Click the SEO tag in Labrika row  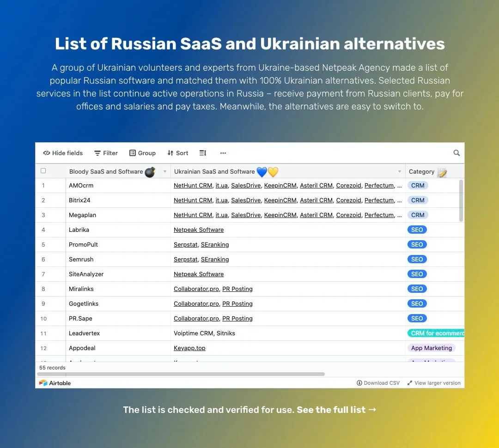[x=417, y=230]
